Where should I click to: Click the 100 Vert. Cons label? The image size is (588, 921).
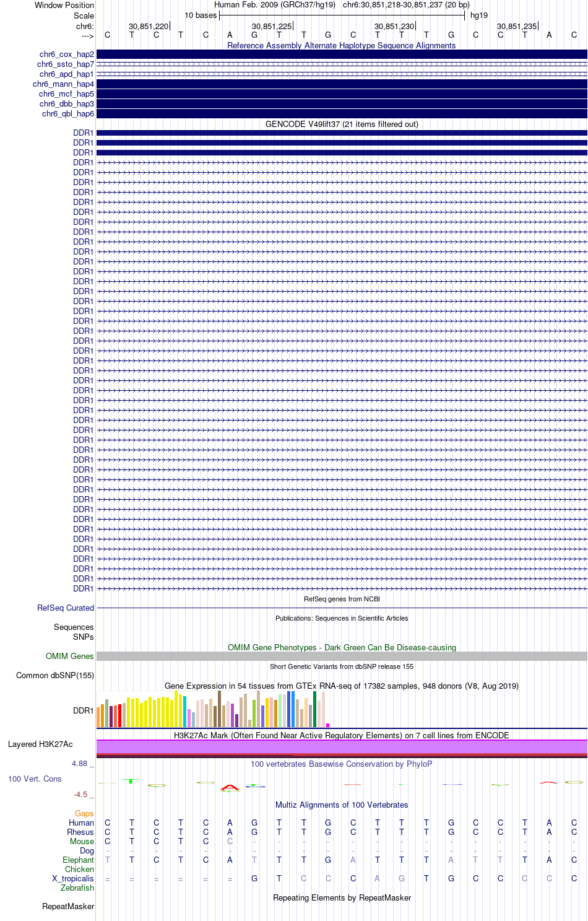[35, 779]
